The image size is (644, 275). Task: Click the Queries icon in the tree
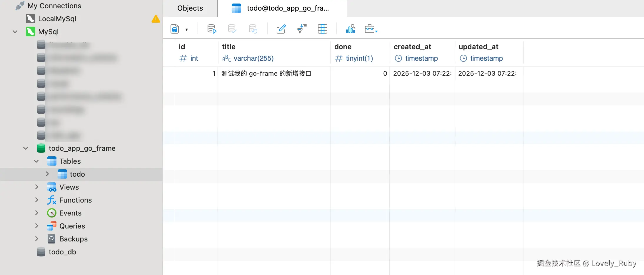click(52, 226)
